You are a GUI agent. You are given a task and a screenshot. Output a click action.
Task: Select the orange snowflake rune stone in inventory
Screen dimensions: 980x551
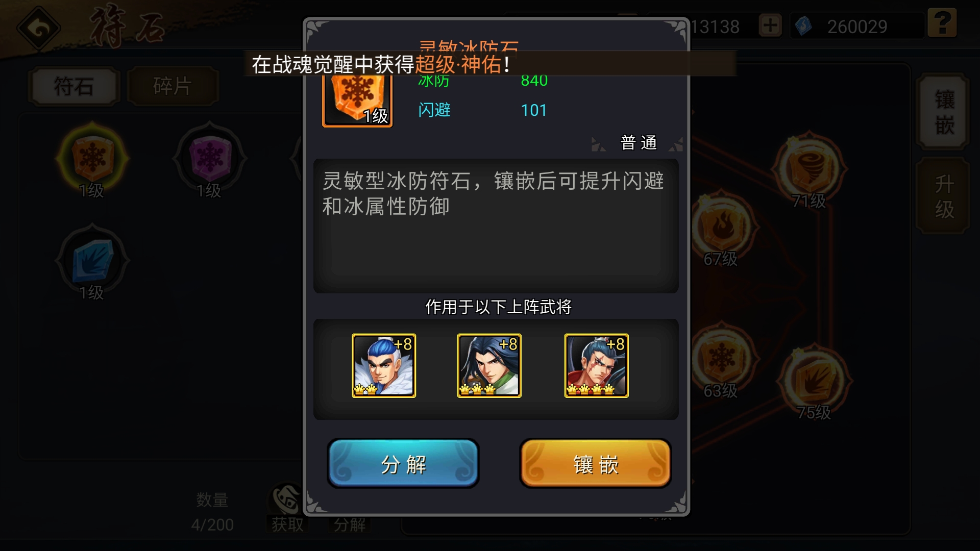click(x=92, y=158)
